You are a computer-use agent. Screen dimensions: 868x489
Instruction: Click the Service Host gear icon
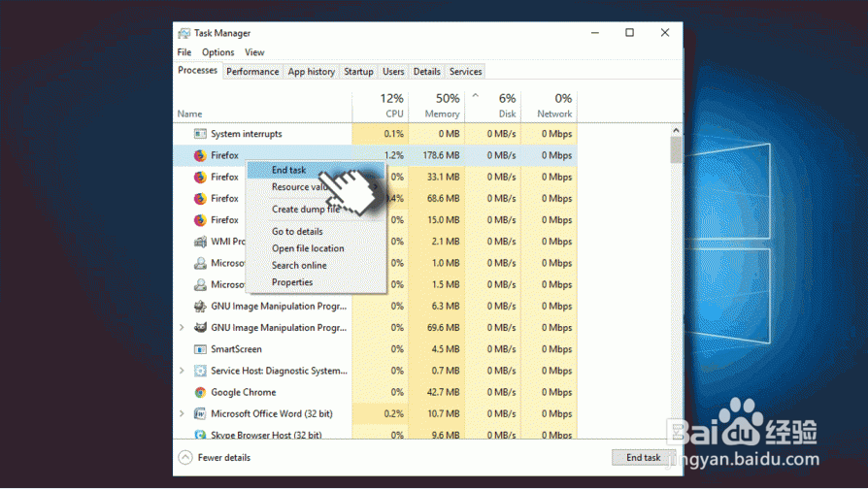(200, 371)
